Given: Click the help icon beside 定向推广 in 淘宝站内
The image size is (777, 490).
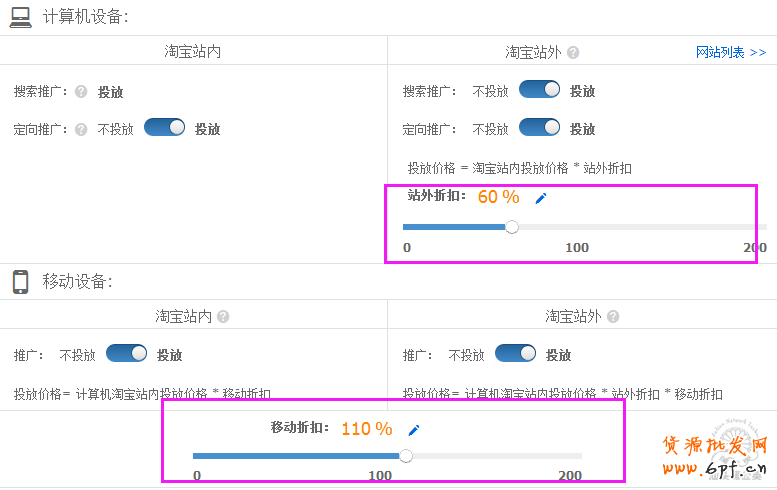Looking at the screenshot, I should click(x=81, y=129).
